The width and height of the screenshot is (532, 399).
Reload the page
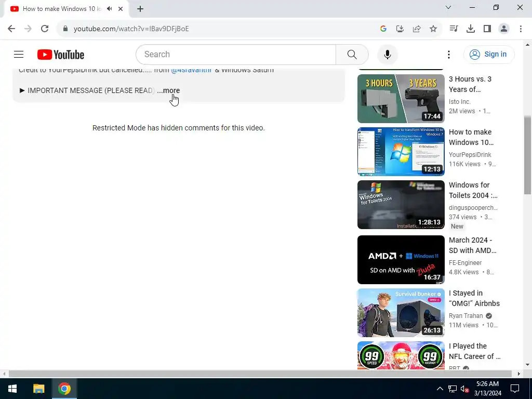pos(45,29)
